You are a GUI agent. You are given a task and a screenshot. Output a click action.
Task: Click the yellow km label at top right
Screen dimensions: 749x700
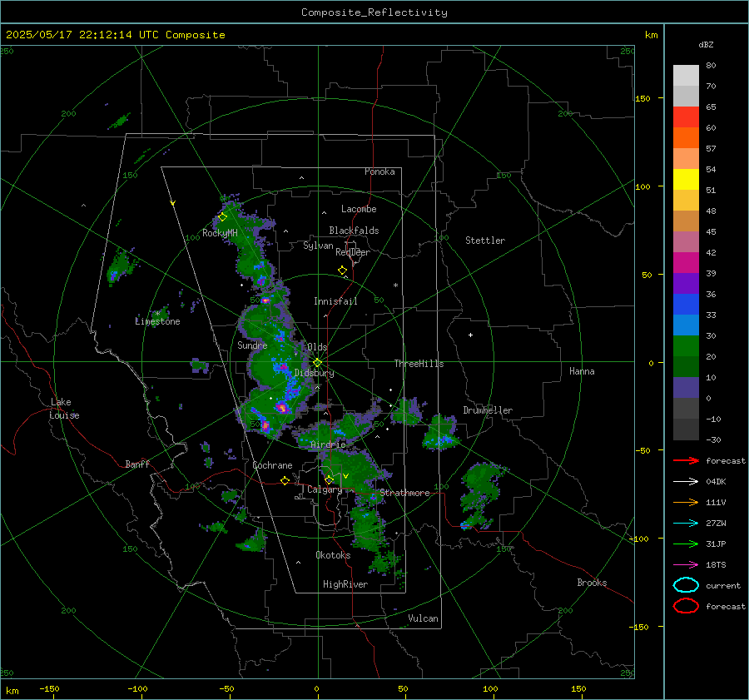pos(651,35)
